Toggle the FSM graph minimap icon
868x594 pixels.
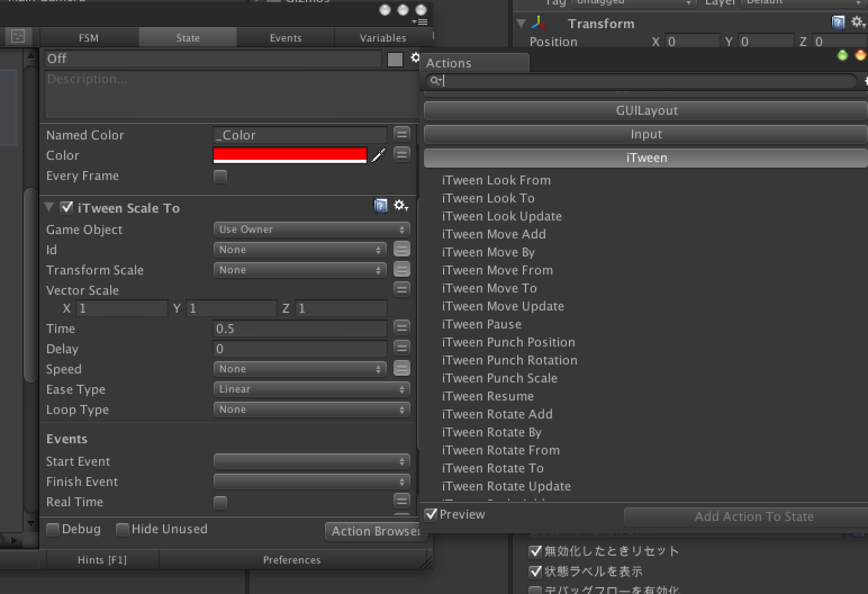18,37
